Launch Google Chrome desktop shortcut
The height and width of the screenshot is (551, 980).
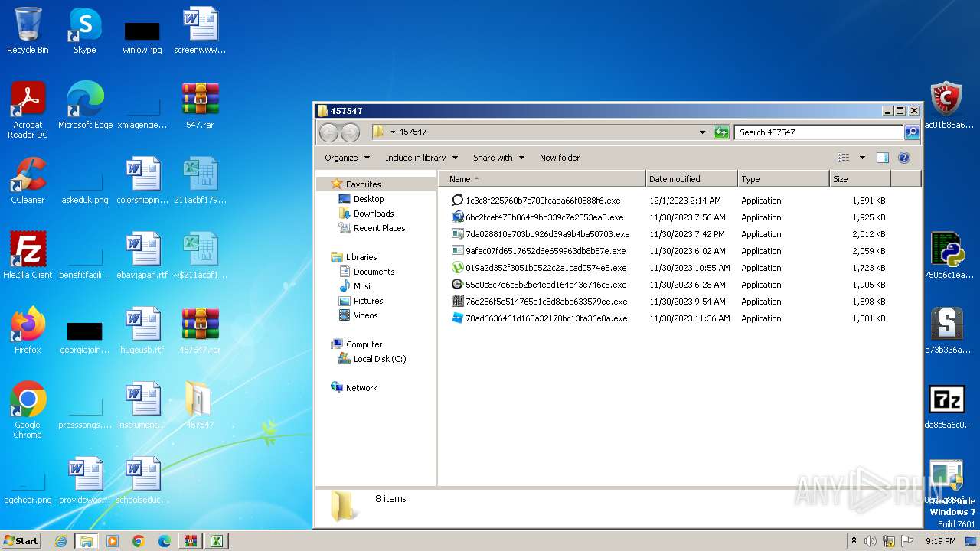point(28,410)
